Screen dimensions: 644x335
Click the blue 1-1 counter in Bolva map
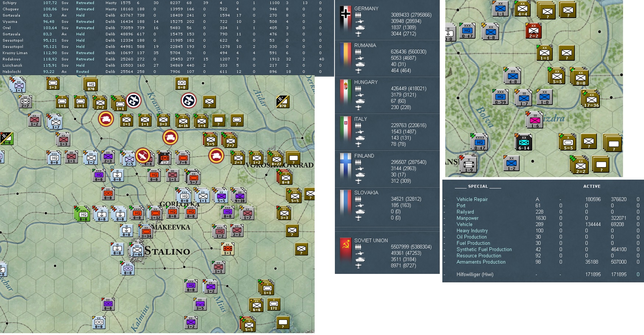click(x=500, y=8)
